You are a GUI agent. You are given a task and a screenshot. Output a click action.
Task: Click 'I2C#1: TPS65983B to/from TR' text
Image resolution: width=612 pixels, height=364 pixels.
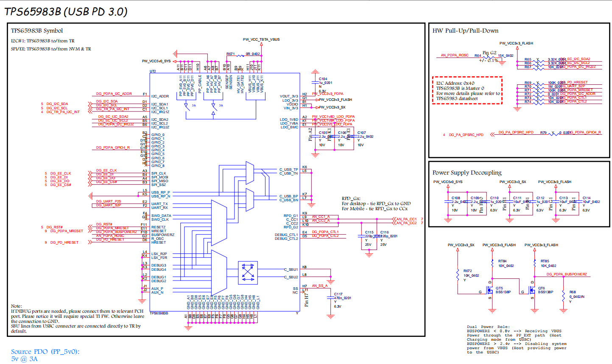pos(43,41)
